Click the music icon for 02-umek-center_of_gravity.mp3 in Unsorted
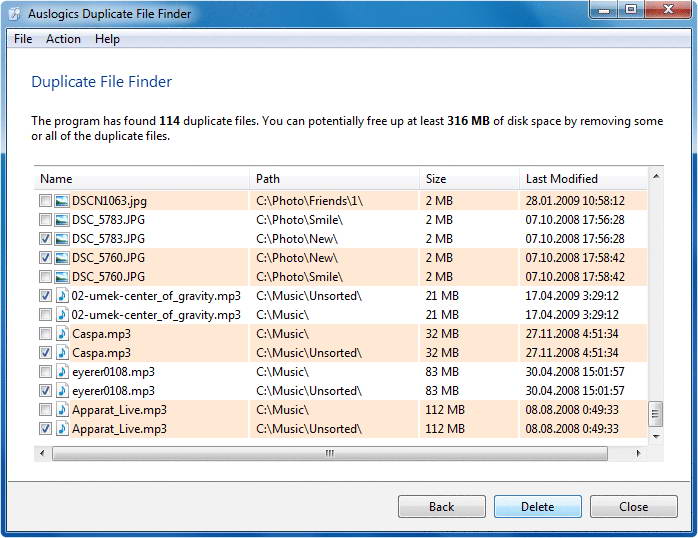 point(61,296)
